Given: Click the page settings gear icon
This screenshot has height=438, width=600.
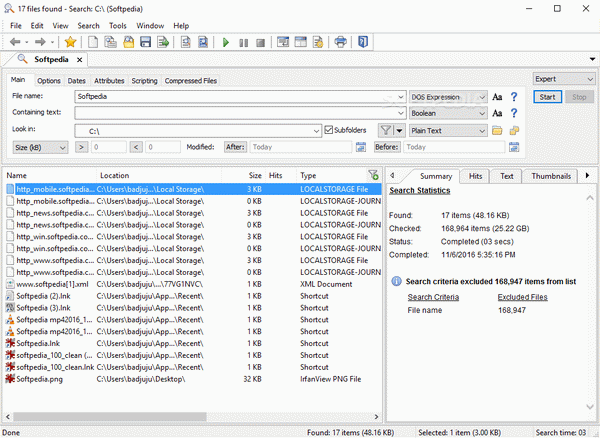Looking at the screenshot, I should [318, 42].
